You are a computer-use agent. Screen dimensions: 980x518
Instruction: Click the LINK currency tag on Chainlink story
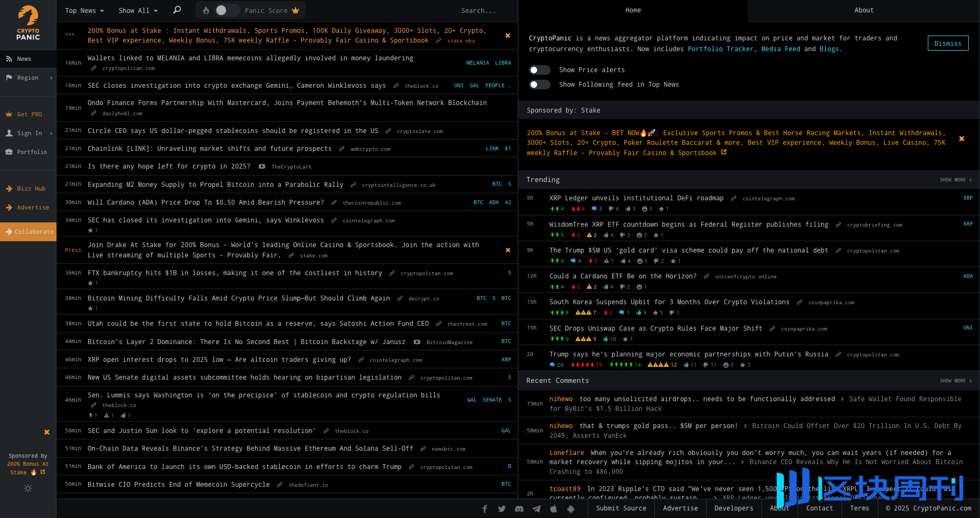(x=492, y=149)
